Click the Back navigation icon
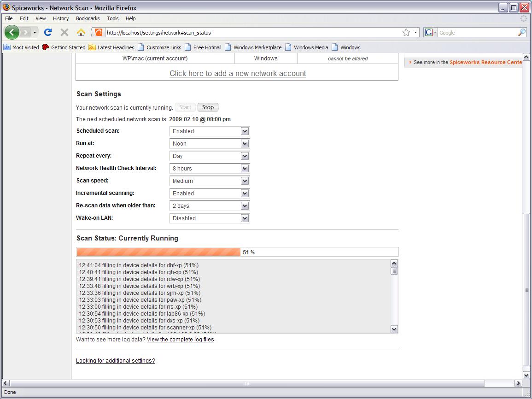The width and height of the screenshot is (532, 399). pos(12,32)
